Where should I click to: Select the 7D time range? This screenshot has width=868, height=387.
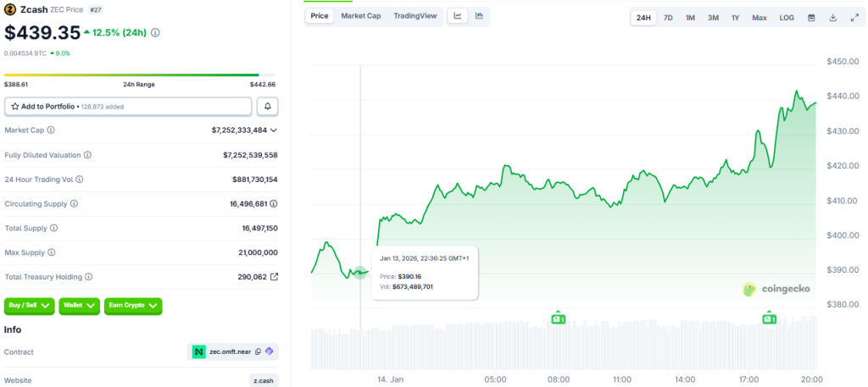[668, 18]
